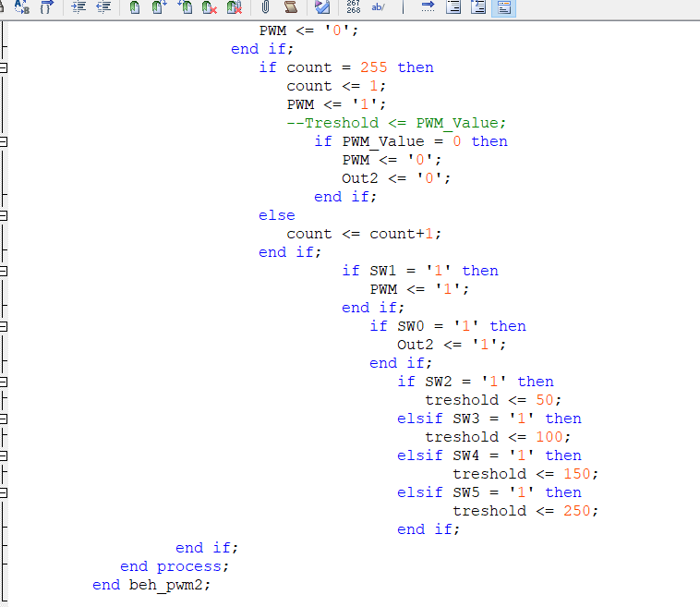
Task: Collapse the 'elsif SW5' fold marker
Action: pyautogui.click(x=3, y=493)
